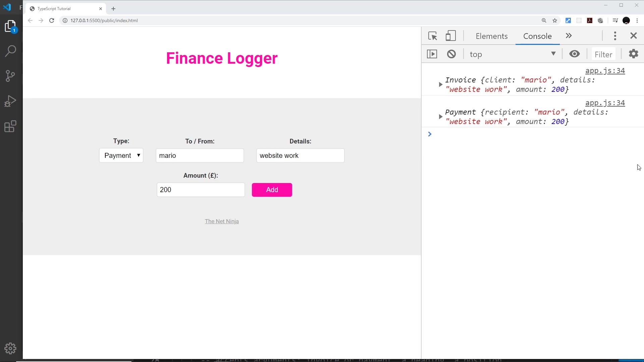Toggle device toolbar in DevTools

[x=450, y=36]
